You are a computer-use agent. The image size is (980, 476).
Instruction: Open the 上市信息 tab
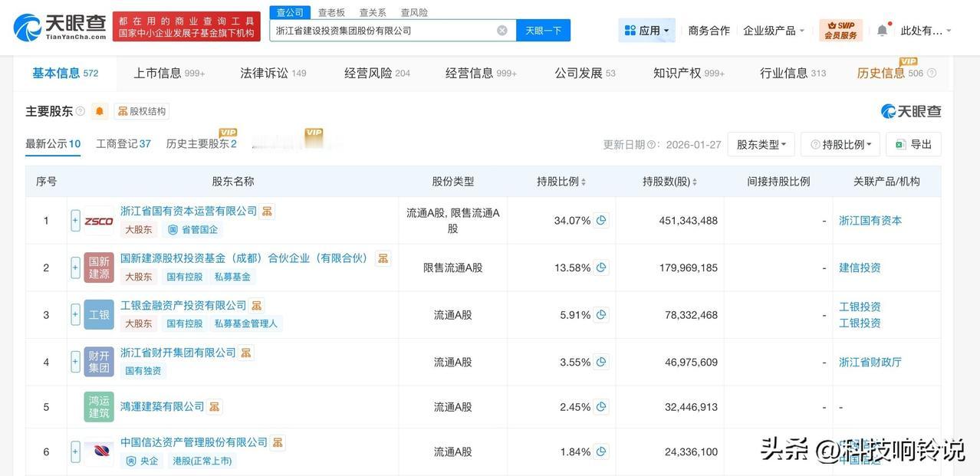(x=169, y=73)
